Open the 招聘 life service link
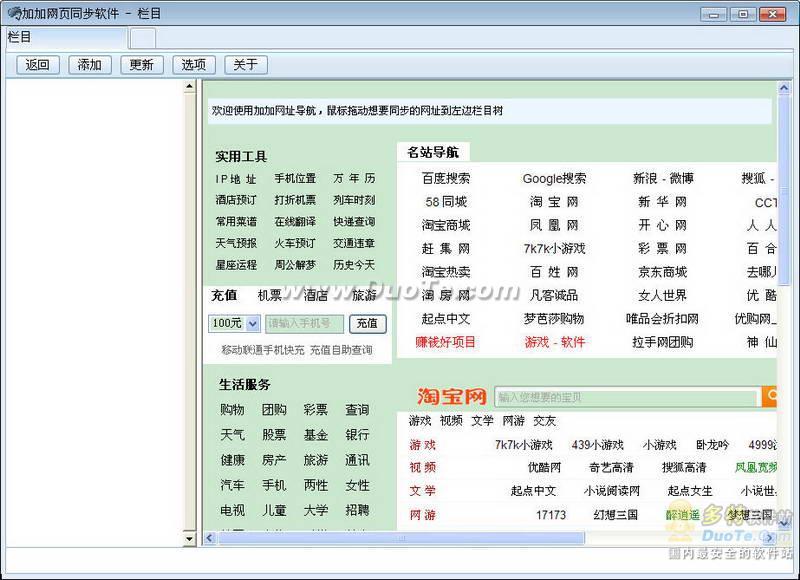The height and width of the screenshot is (580, 800). click(x=357, y=510)
